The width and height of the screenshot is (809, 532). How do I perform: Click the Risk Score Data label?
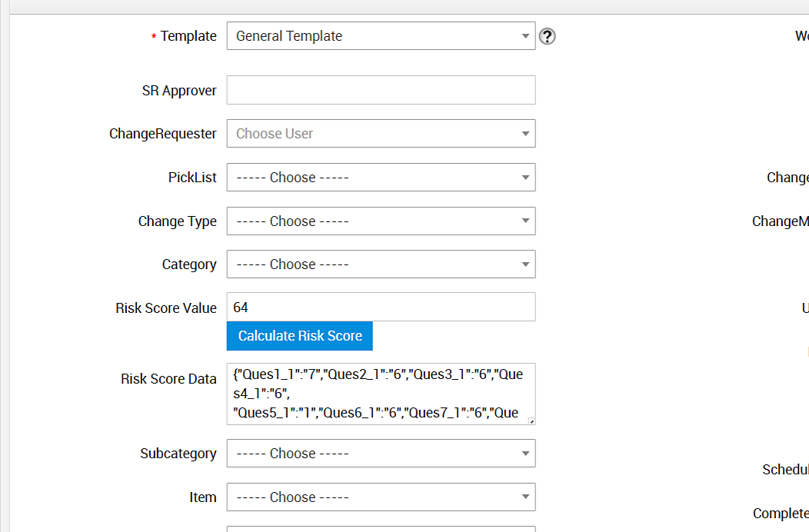click(168, 379)
